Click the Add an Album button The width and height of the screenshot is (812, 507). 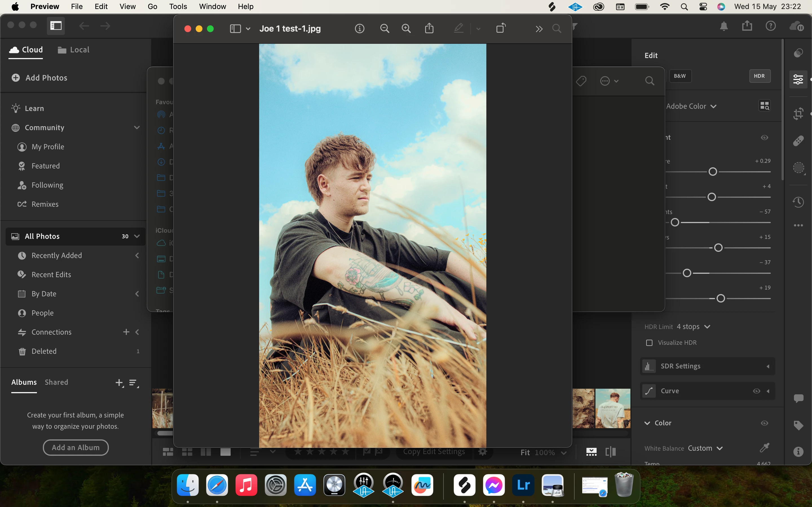click(76, 447)
